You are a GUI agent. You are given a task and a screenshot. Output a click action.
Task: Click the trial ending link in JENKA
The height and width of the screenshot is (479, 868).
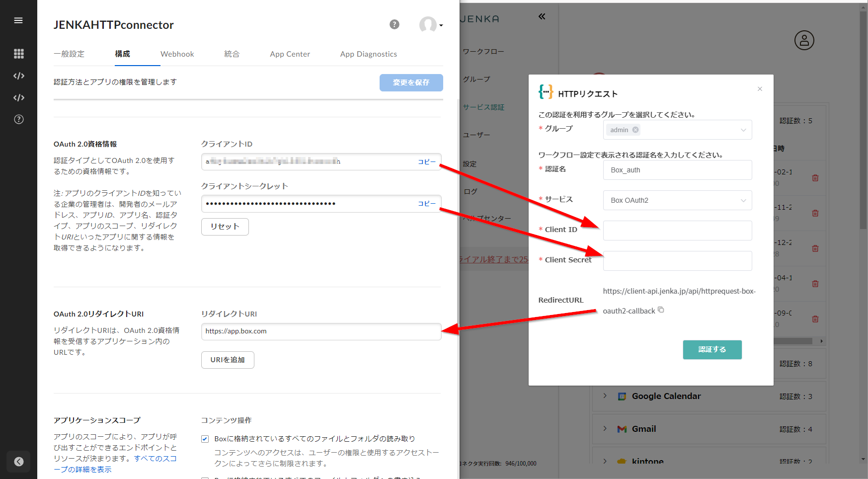click(x=494, y=259)
